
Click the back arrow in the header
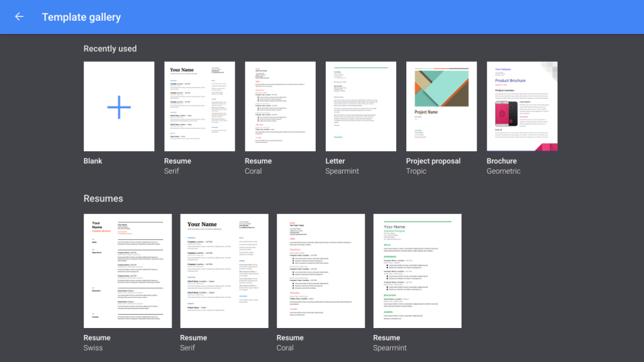pyautogui.click(x=19, y=17)
